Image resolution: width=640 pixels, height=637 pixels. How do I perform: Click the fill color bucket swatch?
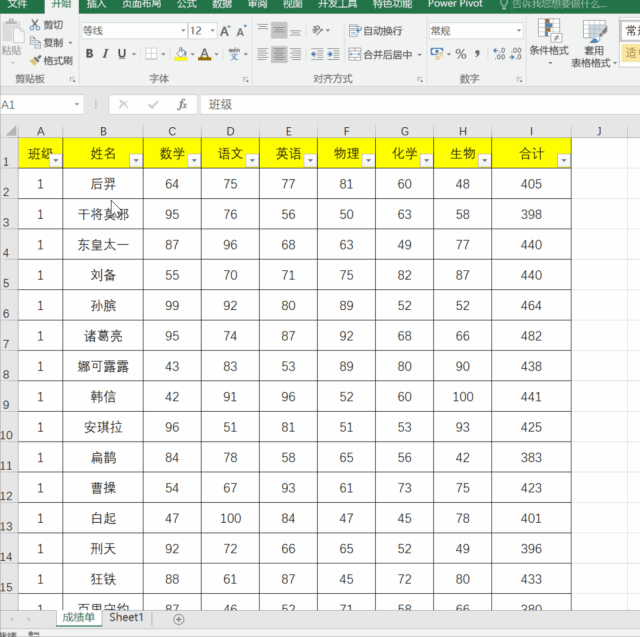pyautogui.click(x=181, y=54)
